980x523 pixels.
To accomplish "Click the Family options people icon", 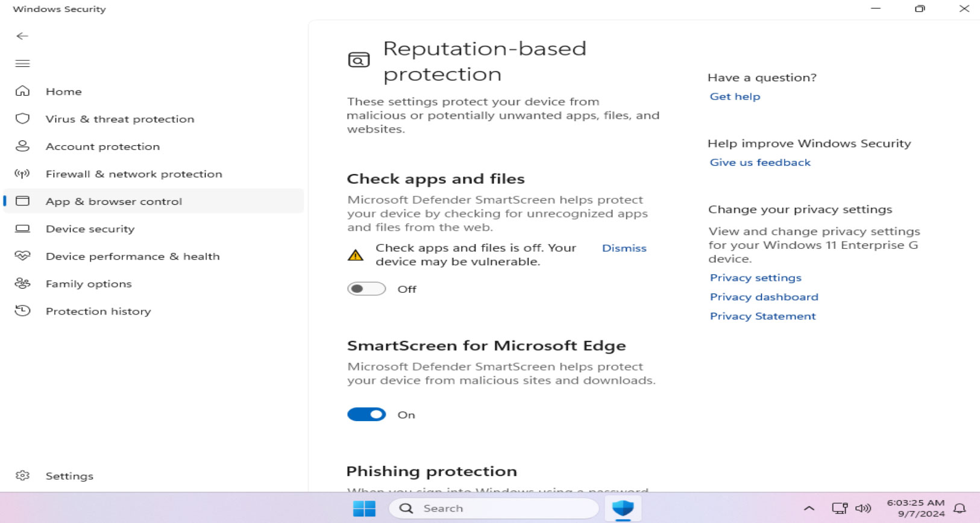I will coord(22,283).
